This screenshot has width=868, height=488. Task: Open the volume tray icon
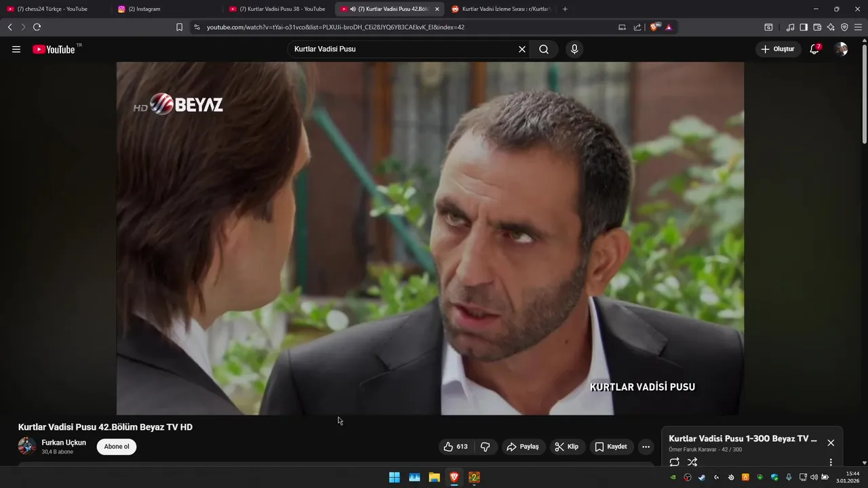pos(814,477)
